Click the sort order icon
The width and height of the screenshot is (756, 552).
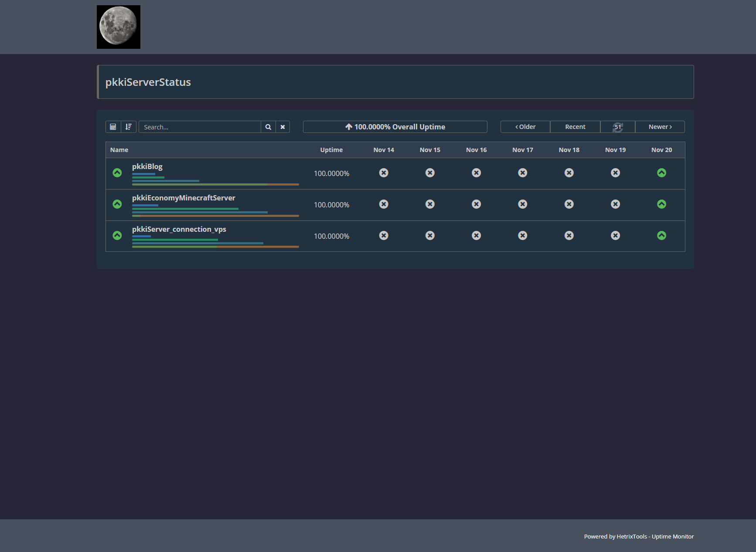129,127
